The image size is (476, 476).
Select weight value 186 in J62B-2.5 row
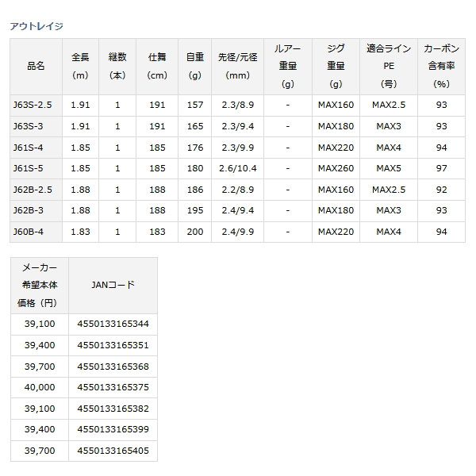(195, 190)
